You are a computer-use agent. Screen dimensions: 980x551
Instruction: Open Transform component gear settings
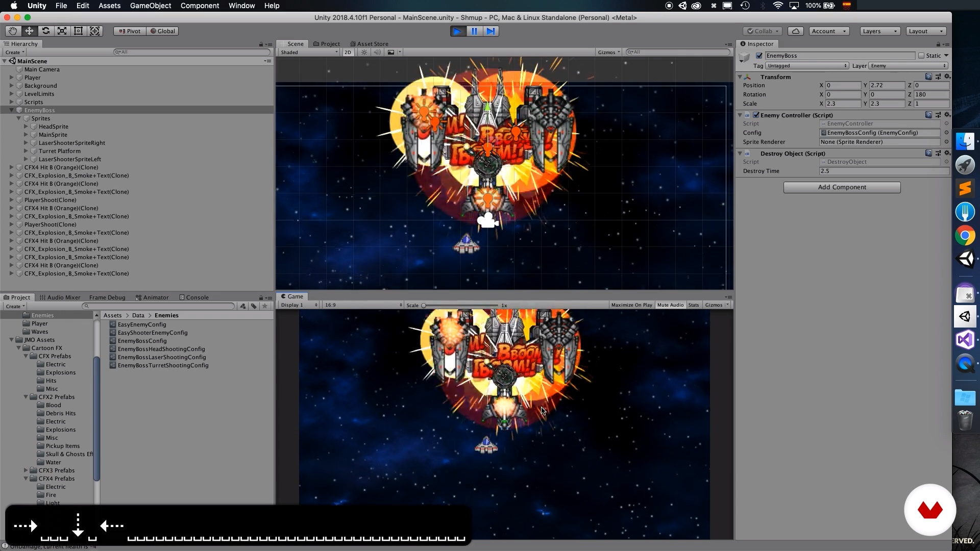point(947,77)
